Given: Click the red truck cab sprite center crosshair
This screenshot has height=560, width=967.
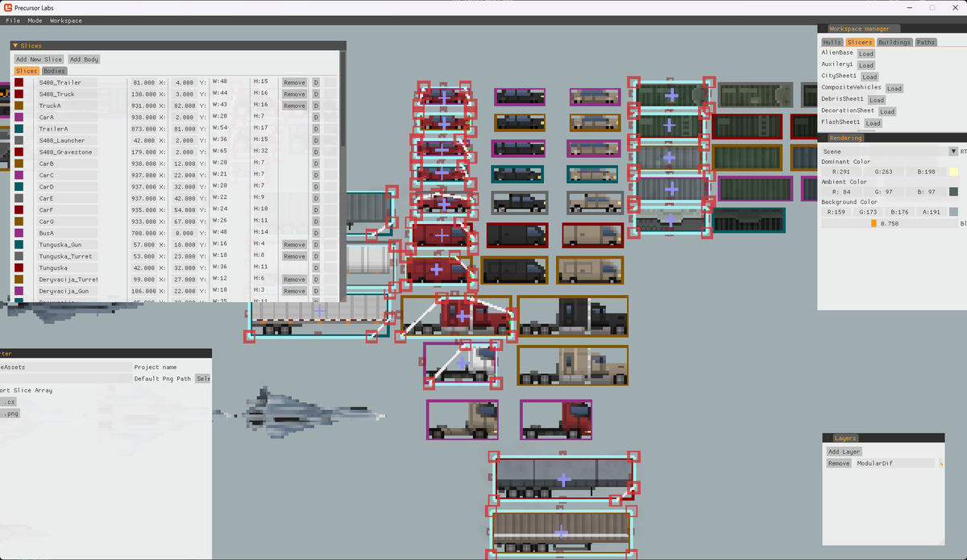Looking at the screenshot, I should pos(463,317).
